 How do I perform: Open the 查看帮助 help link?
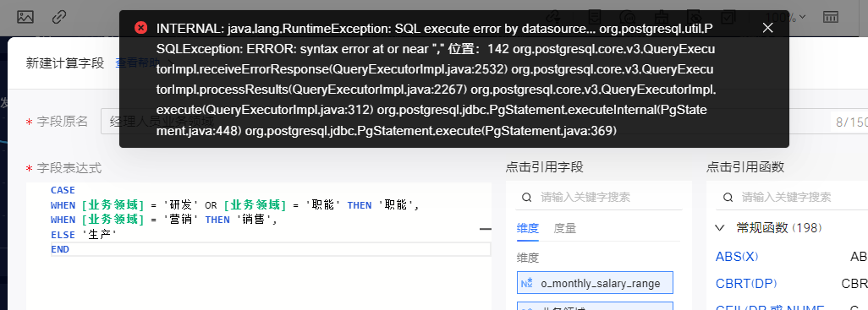(x=135, y=63)
